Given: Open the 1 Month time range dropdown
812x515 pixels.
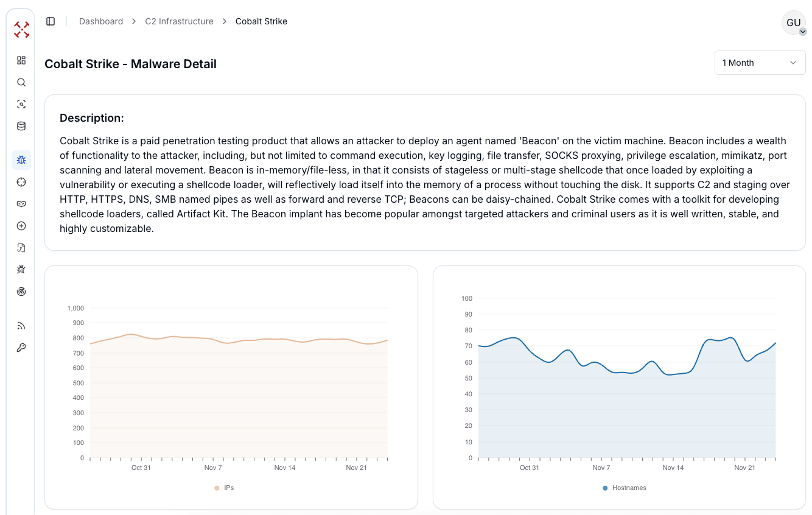Looking at the screenshot, I should [760, 63].
